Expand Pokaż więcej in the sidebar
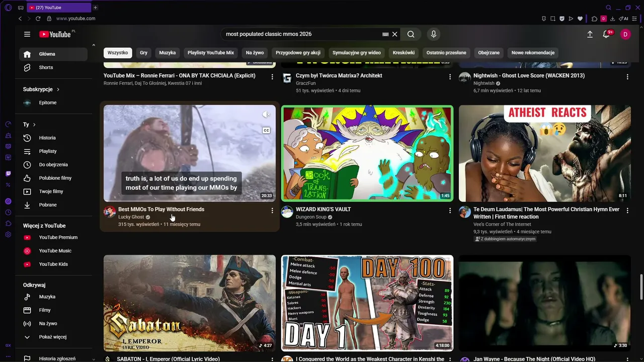Image resolution: width=644 pixels, height=362 pixels. [x=53, y=337]
